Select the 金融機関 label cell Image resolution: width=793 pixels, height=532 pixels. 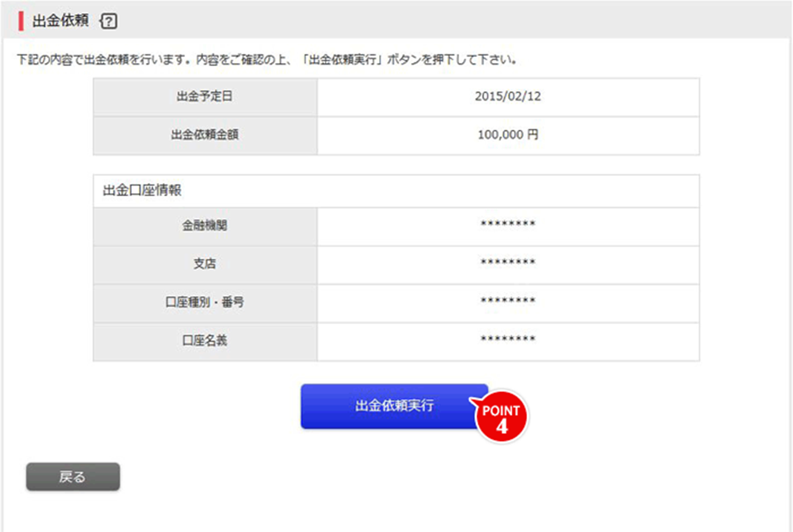(x=205, y=226)
